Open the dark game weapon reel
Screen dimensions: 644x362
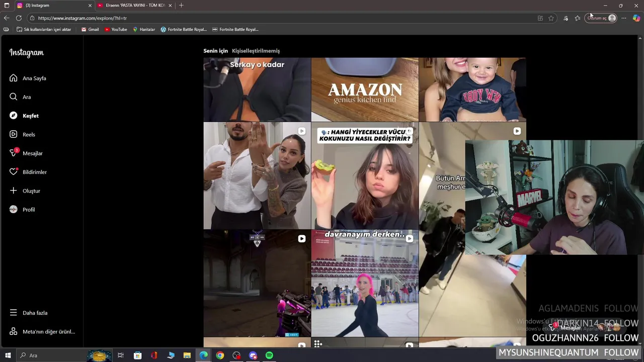pyautogui.click(x=257, y=283)
